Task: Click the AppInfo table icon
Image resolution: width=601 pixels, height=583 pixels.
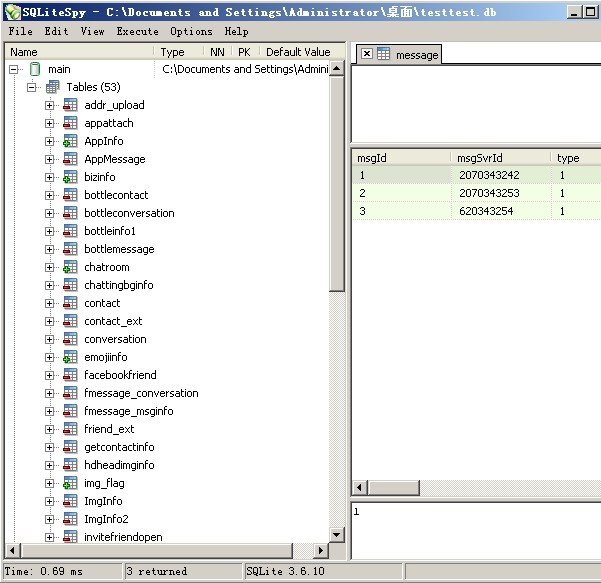Action: point(70,141)
